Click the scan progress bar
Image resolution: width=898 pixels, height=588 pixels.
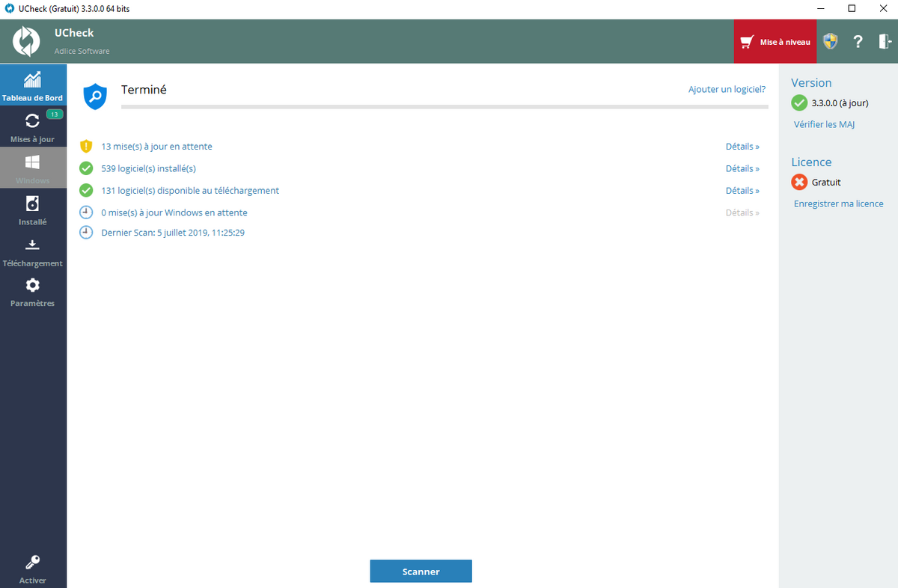pyautogui.click(x=445, y=107)
